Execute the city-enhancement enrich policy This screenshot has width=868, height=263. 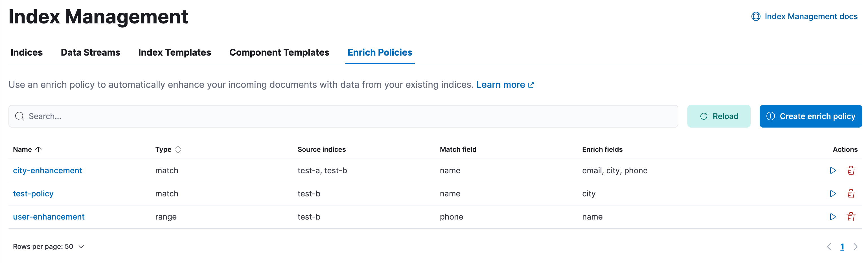point(833,170)
